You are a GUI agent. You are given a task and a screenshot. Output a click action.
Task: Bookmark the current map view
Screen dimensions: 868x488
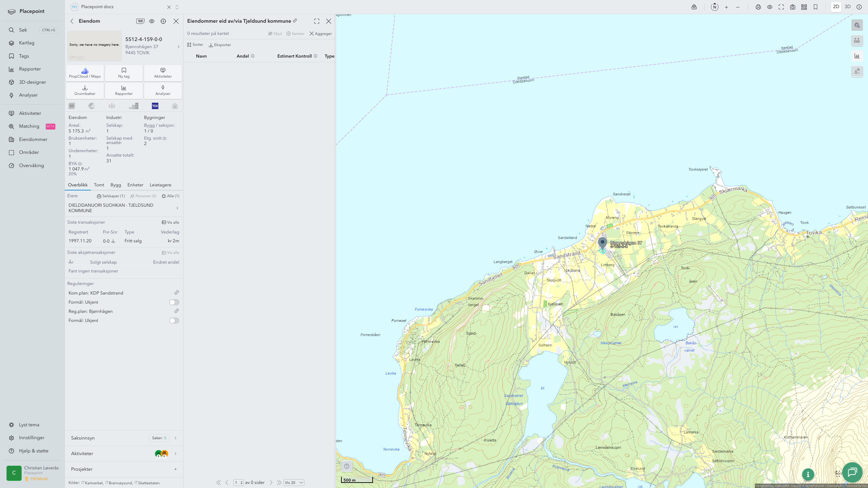(815, 7)
